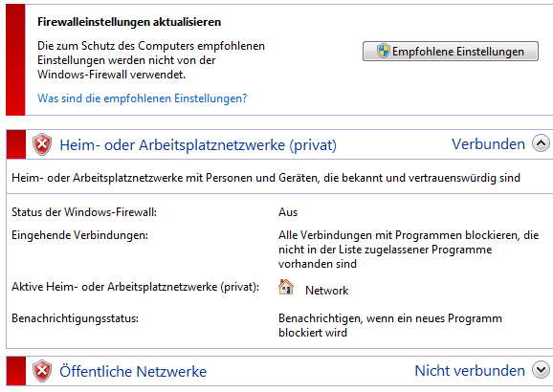Click the Heim- oder Arbeitsplatznetzwerke (privat) heading
Screen dimensions: 553x392
(x=198, y=145)
